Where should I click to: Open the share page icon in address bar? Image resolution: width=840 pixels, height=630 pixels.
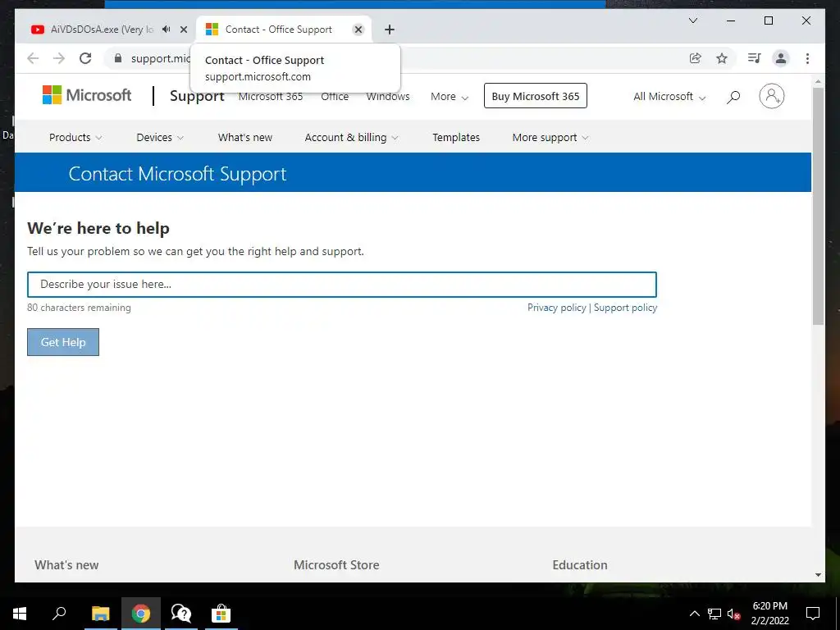696,58
